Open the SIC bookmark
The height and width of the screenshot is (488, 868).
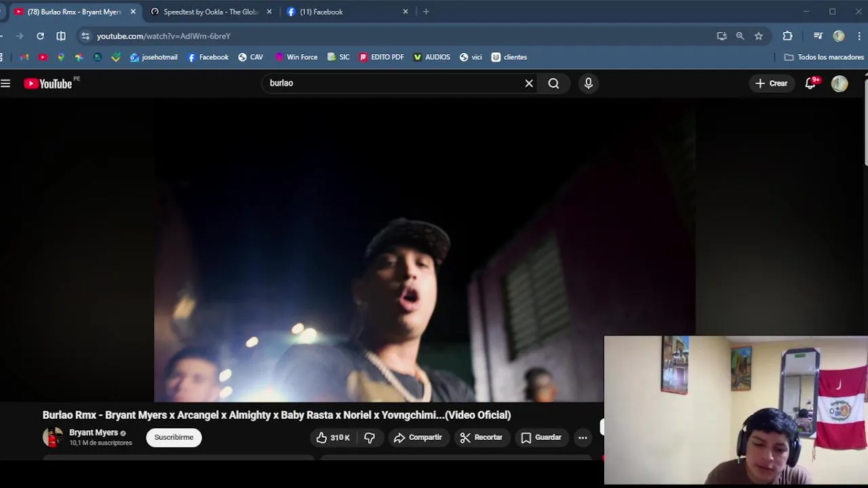338,57
